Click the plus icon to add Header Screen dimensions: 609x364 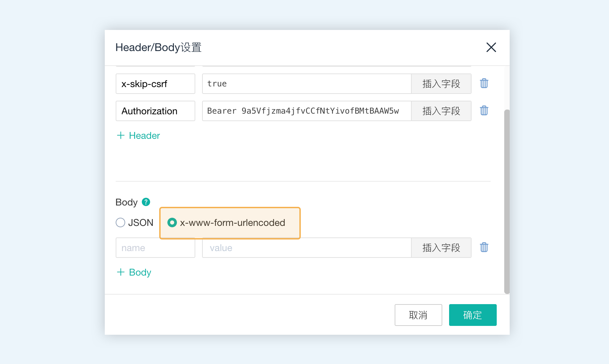121,135
